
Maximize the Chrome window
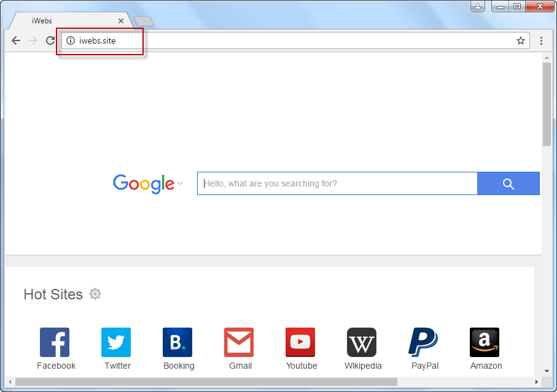click(517, 6)
